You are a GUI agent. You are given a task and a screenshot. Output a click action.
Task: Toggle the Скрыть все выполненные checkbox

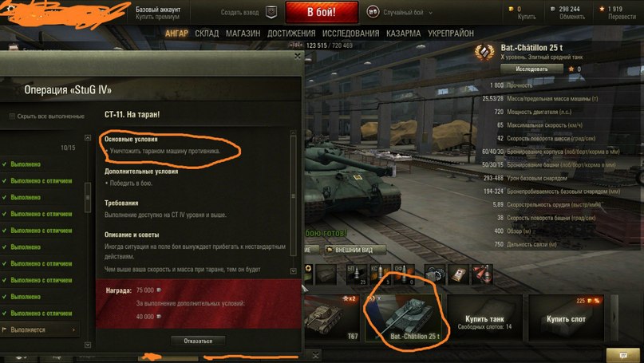point(12,116)
